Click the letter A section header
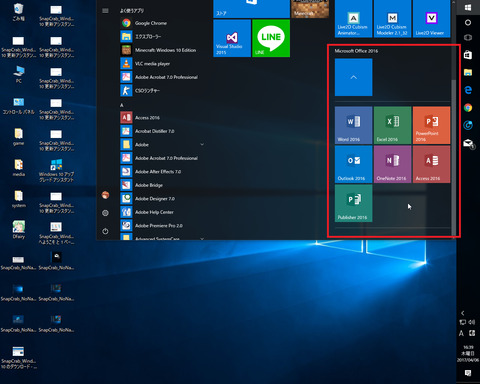 point(122,105)
